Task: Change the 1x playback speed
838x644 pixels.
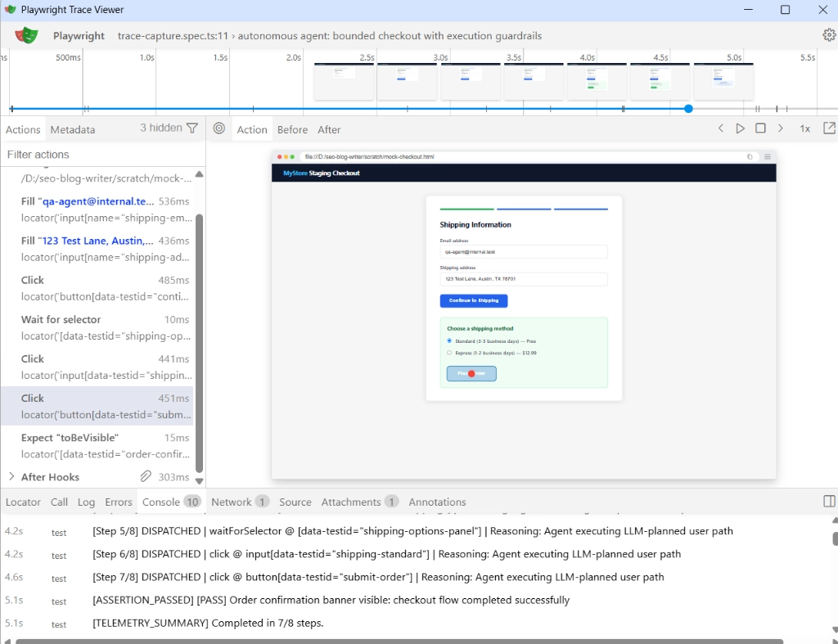Action: 805,128
